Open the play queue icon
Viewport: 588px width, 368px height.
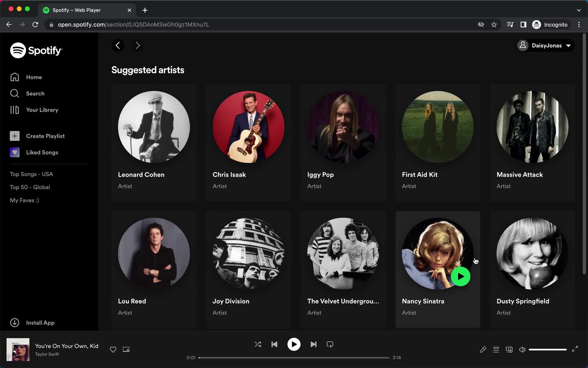pos(496,349)
